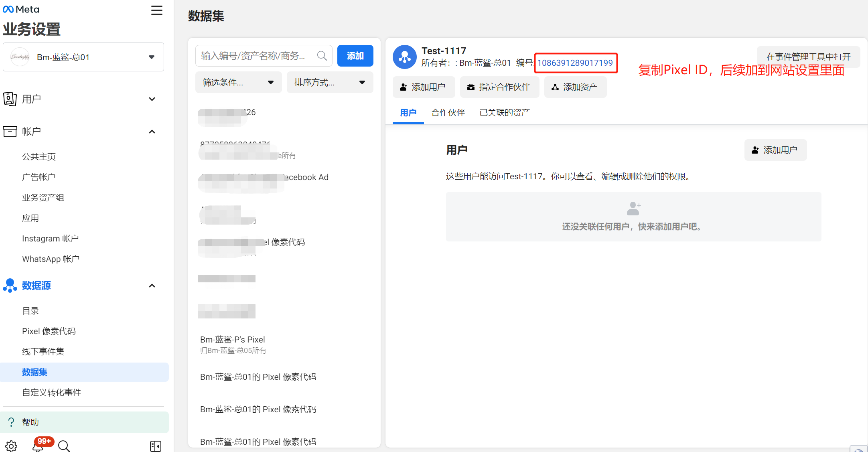The height and width of the screenshot is (452, 868).
Task: Click the empty-state add user icon
Action: [x=633, y=209]
